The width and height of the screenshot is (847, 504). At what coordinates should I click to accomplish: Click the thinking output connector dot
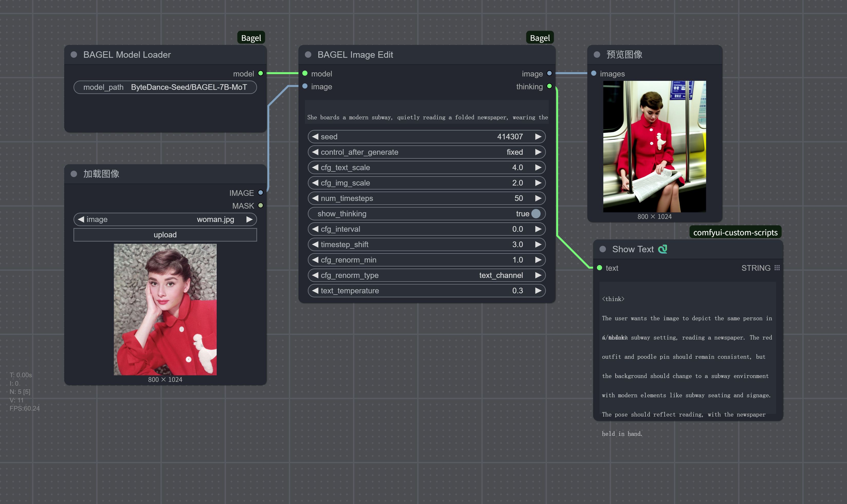pyautogui.click(x=549, y=86)
